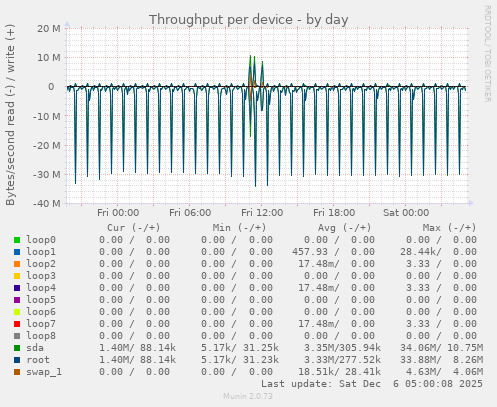Click the 'loop4' legend label
This screenshot has height=407, width=497.
pyautogui.click(x=41, y=288)
